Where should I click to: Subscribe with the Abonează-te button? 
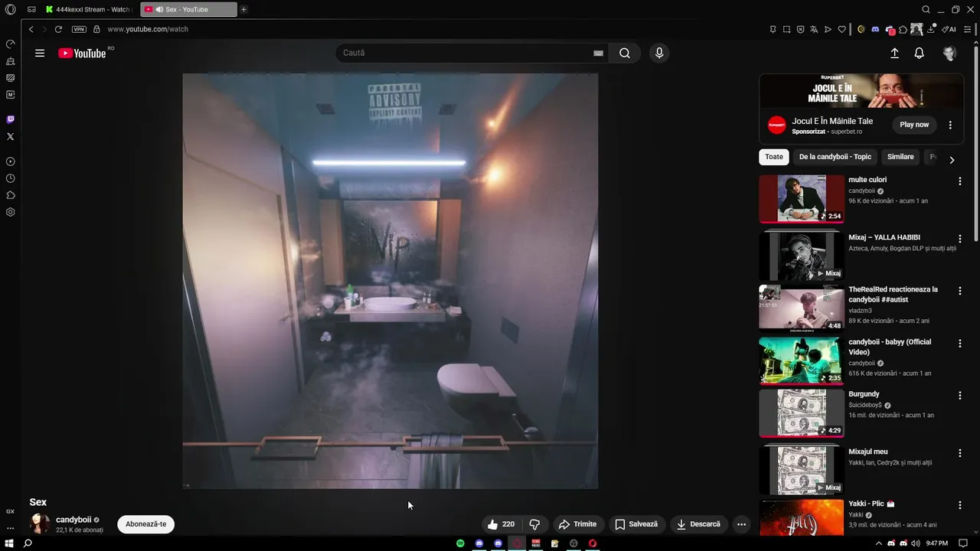pyautogui.click(x=145, y=524)
